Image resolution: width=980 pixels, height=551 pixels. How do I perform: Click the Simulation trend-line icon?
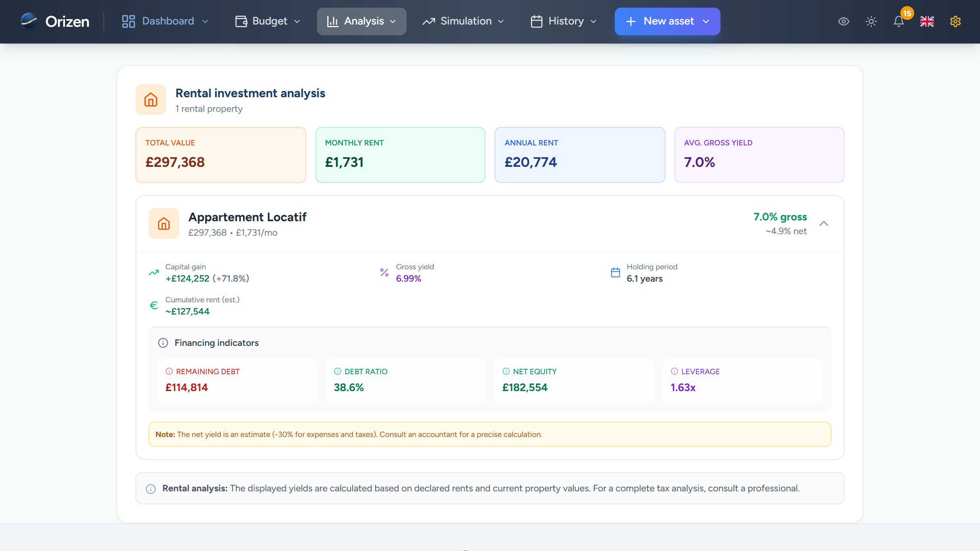[429, 21]
